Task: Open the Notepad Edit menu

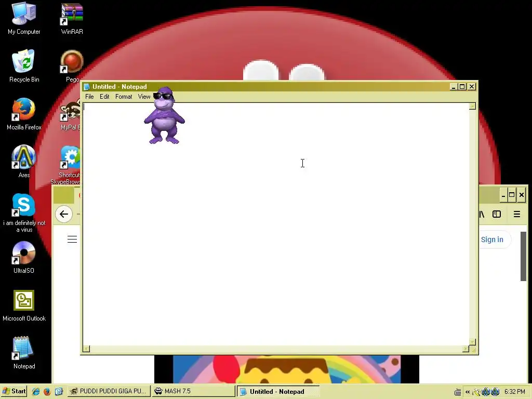Action: pyautogui.click(x=104, y=97)
